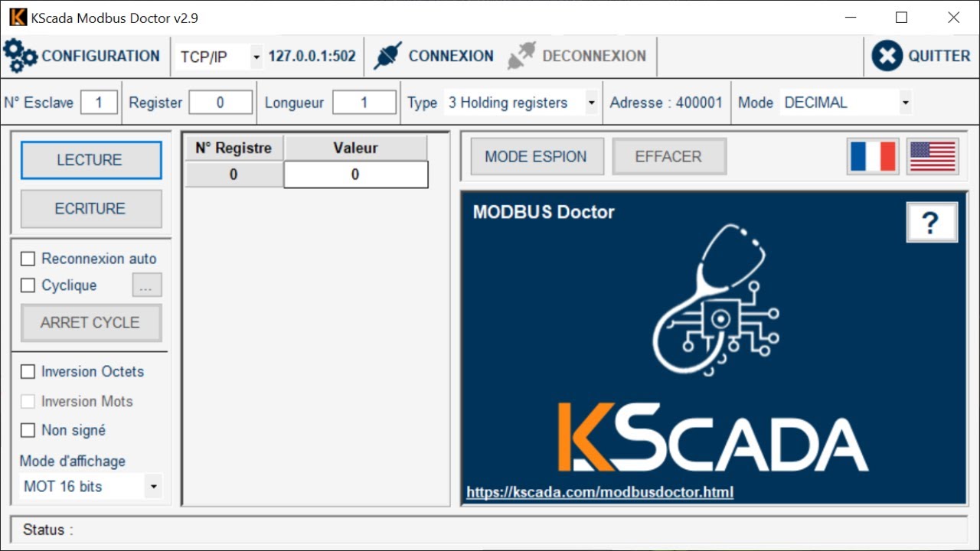Image resolution: width=980 pixels, height=551 pixels.
Task: Select the register number 0 row cell
Action: point(234,174)
